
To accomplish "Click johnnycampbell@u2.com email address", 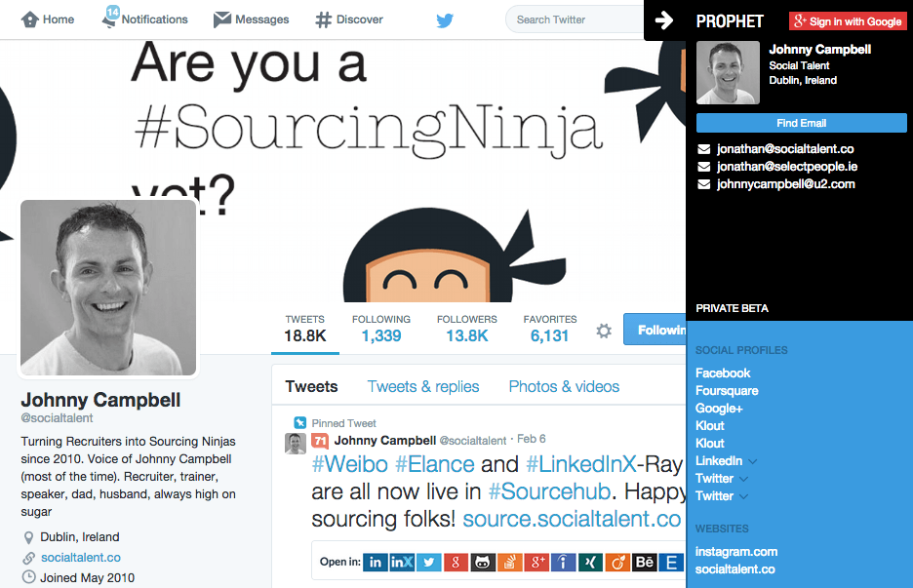I will point(786,184).
